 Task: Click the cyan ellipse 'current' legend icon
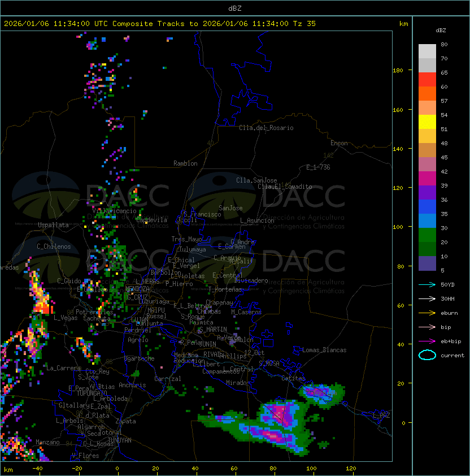tap(427, 355)
